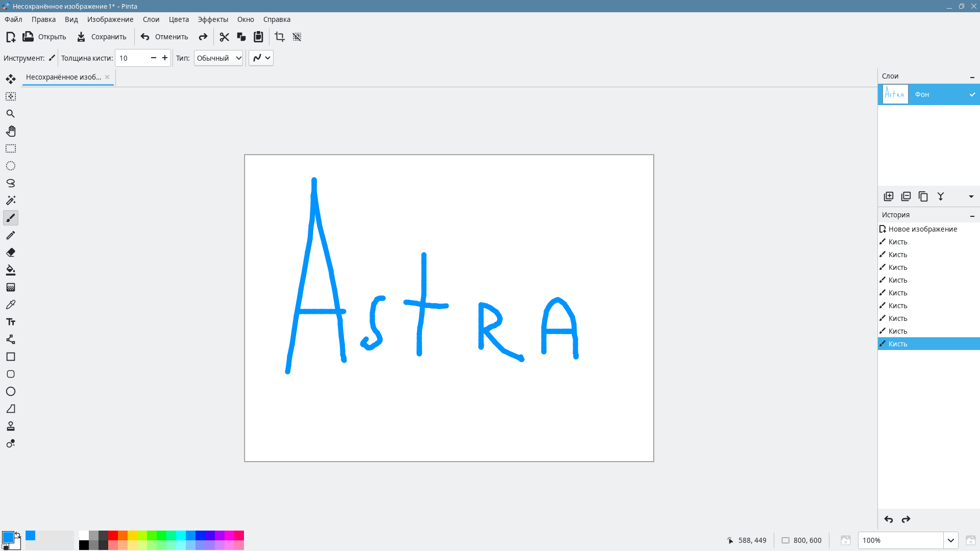Open the antialiasing mode dropdown
This screenshot has width=980, height=551.
(x=261, y=58)
